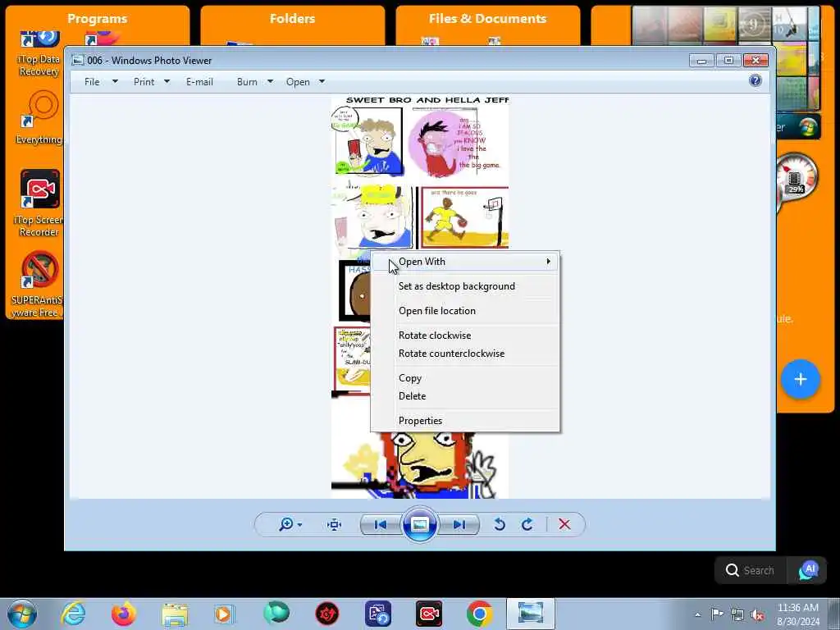Viewport: 840px width, 630px height.
Task: Choose Copy from context menu
Action: click(x=466, y=378)
